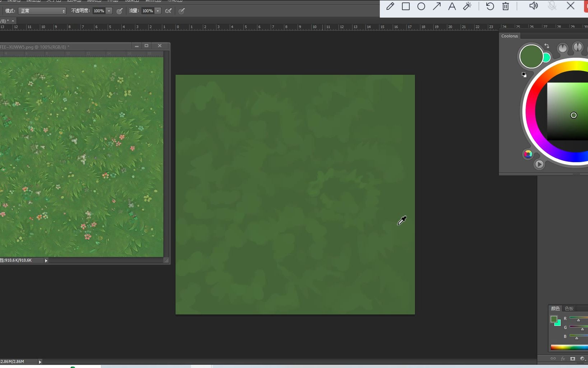The width and height of the screenshot is (588, 368).
Task: Click the flow 100% input field
Action: tap(148, 11)
